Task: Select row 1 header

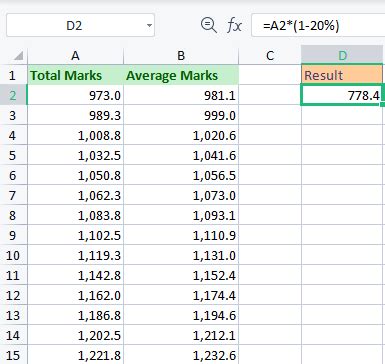Action: [13, 75]
